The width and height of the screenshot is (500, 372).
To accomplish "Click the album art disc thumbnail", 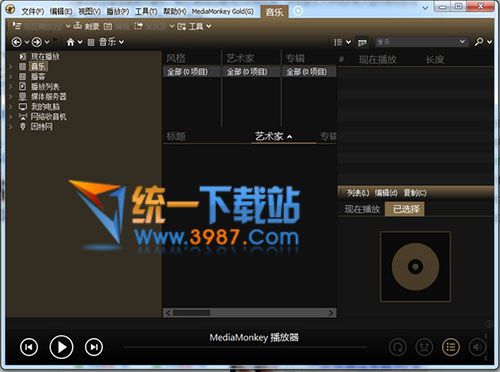I will pos(415,267).
